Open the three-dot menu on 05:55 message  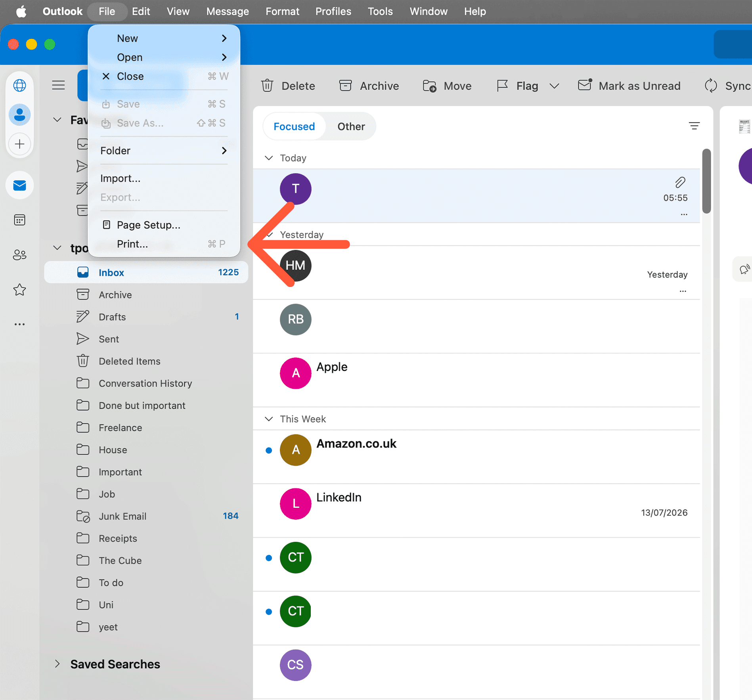684,214
